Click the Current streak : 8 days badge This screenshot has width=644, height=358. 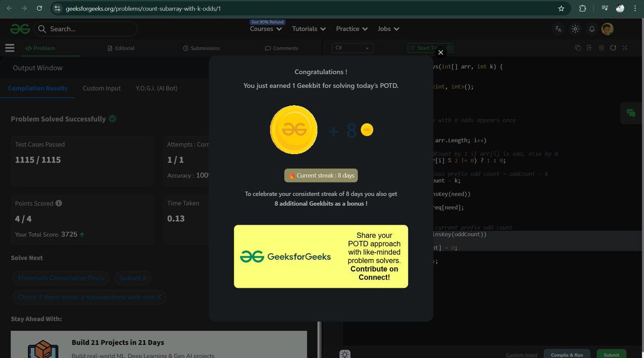[320, 176]
